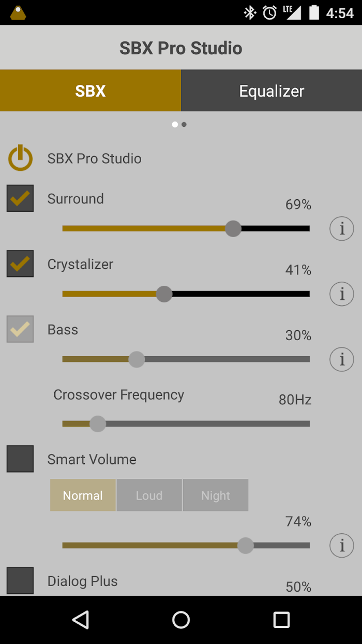
Task: Select the SBX tab
Action: [x=90, y=91]
